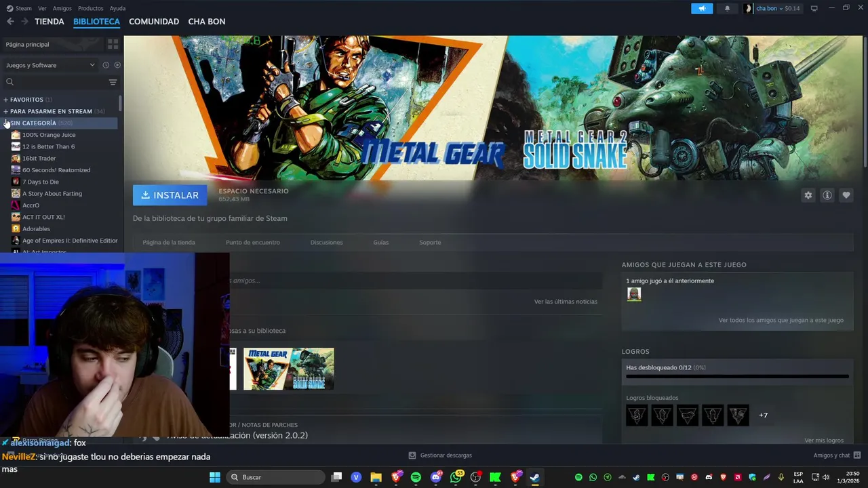
Task: Open Windows Start menu
Action: (x=214, y=477)
